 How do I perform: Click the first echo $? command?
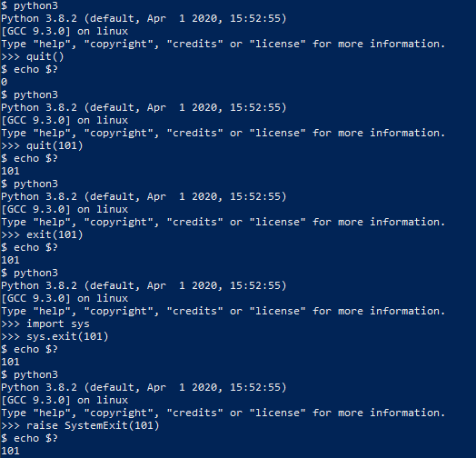29,70
